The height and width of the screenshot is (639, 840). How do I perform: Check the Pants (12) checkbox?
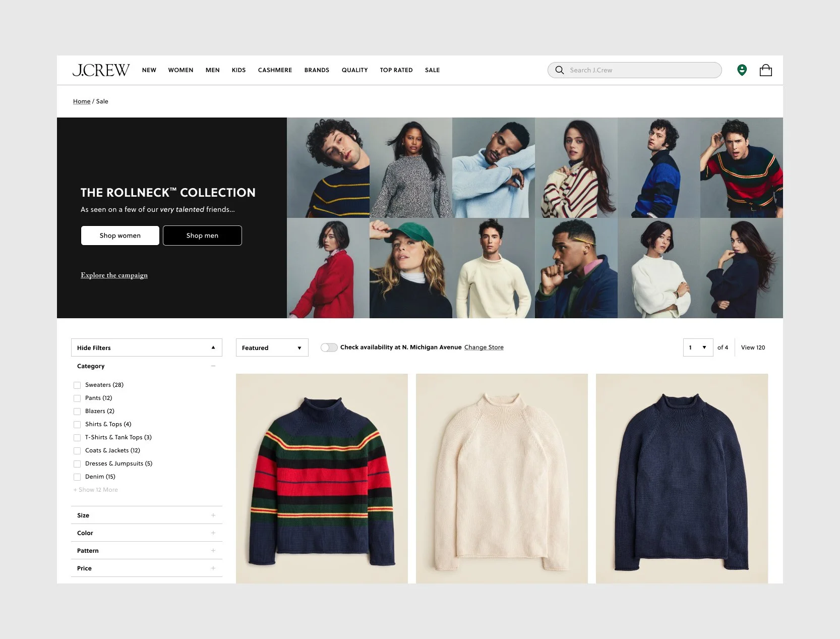pyautogui.click(x=77, y=398)
